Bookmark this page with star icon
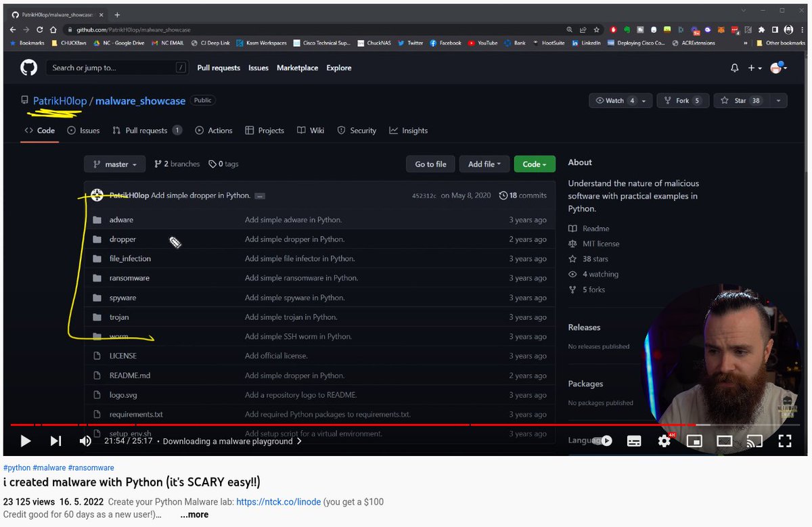Image resolution: width=812 pixels, height=527 pixels. point(596,30)
